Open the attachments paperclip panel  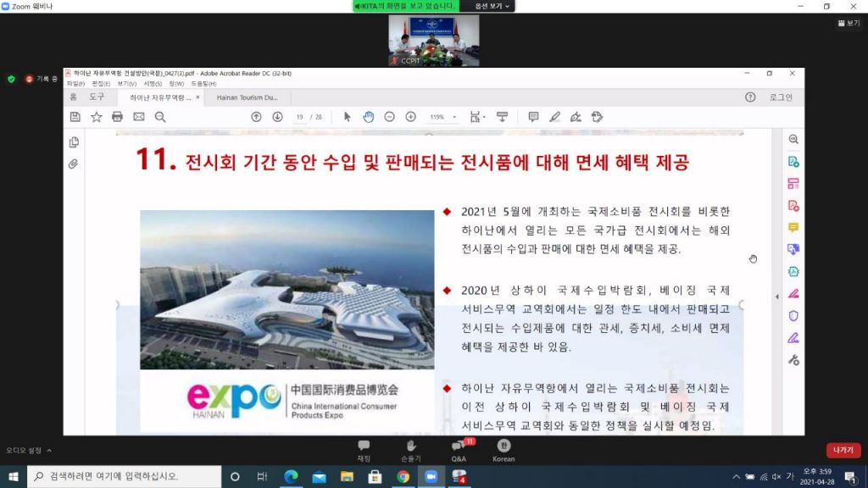(74, 164)
